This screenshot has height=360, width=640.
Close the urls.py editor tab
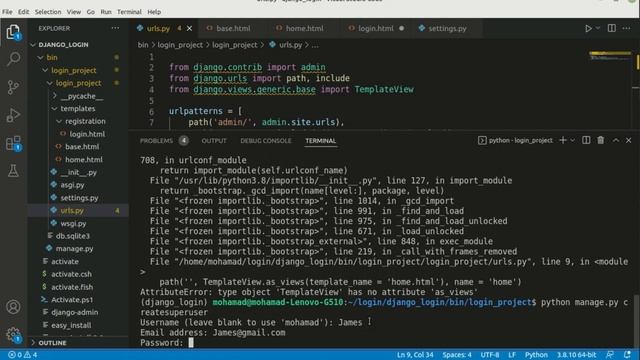[x=189, y=28]
